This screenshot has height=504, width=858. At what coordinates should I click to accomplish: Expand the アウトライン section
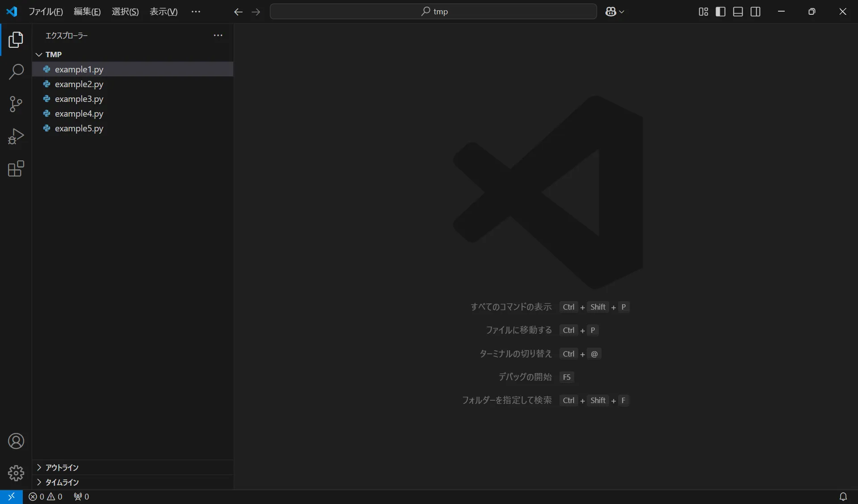[133, 467]
